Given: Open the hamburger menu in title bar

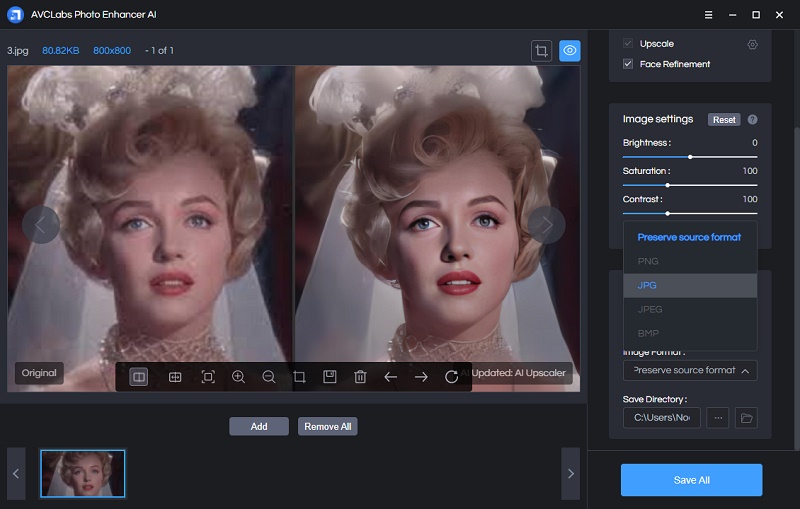Looking at the screenshot, I should (708, 15).
